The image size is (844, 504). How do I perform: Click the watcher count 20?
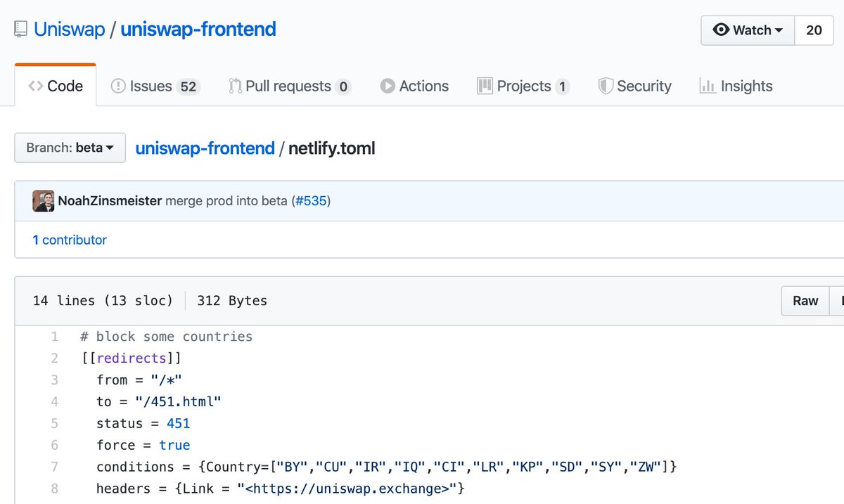tap(814, 30)
